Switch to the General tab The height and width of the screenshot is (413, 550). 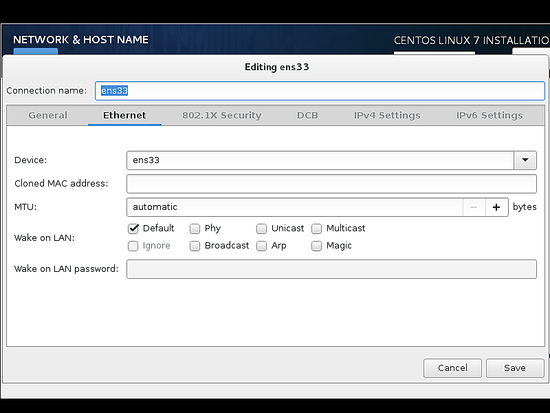[x=48, y=115]
